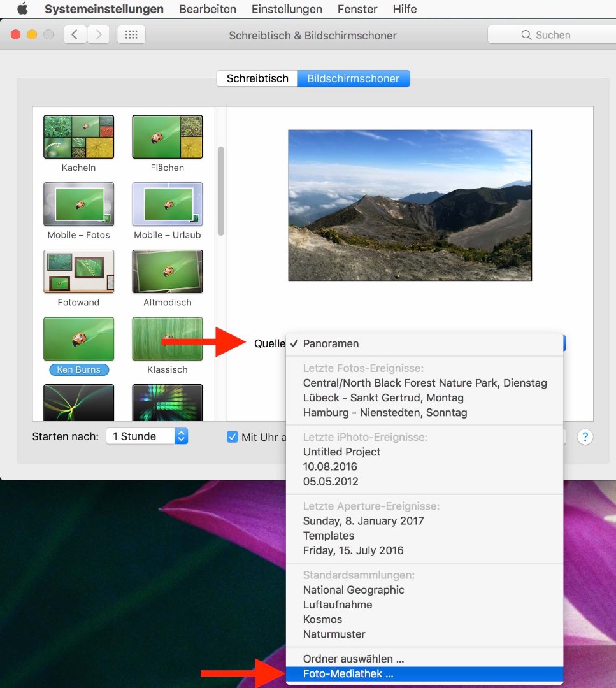This screenshot has height=688, width=616.
Task: Select the rainbow bars burst screensaver thumbnail
Action: click(168, 403)
